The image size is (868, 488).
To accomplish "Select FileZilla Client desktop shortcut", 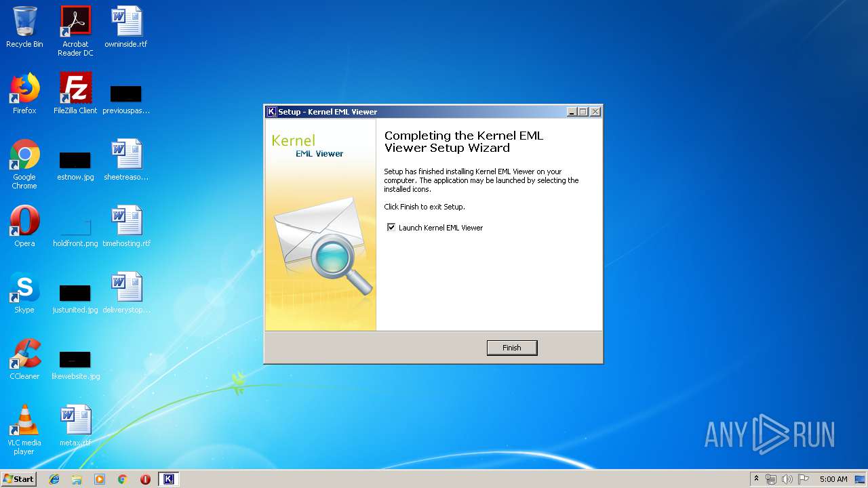I will click(x=75, y=94).
